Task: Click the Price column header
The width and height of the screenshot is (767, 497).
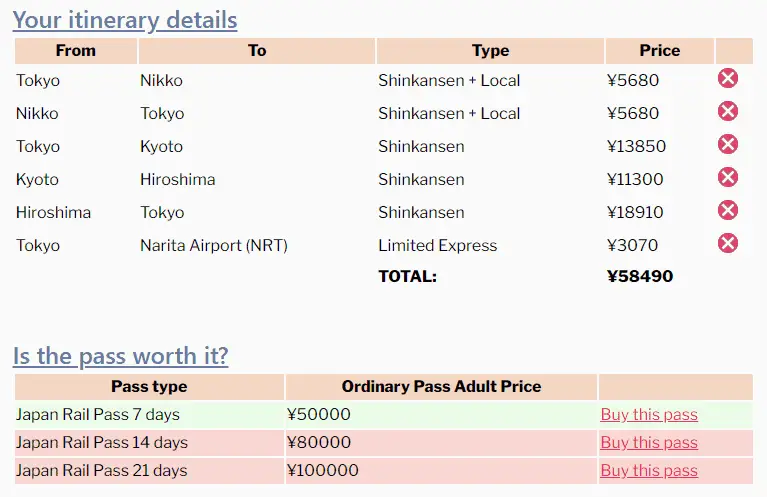Action: pyautogui.click(x=659, y=51)
